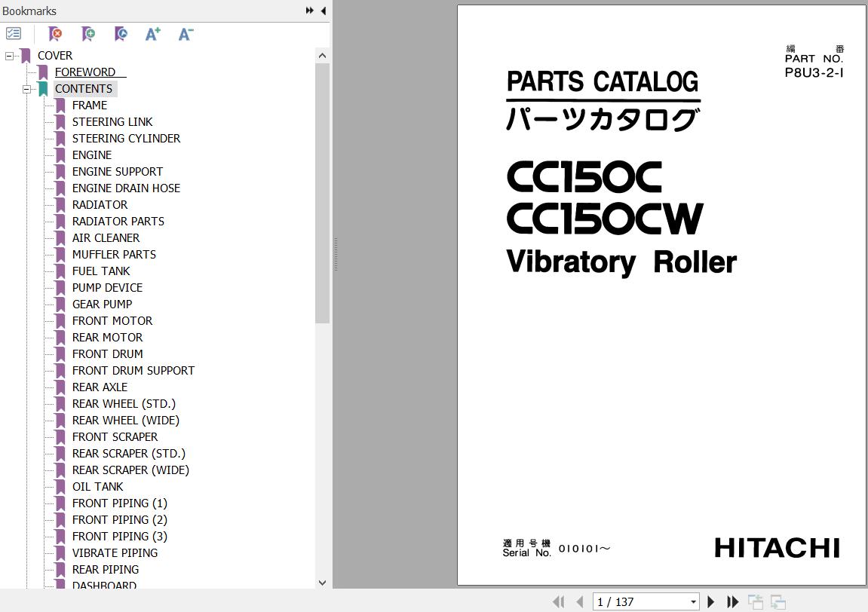Go to FRONT PIPING (2) bookmark
This screenshot has width=868, height=612.
(x=120, y=520)
